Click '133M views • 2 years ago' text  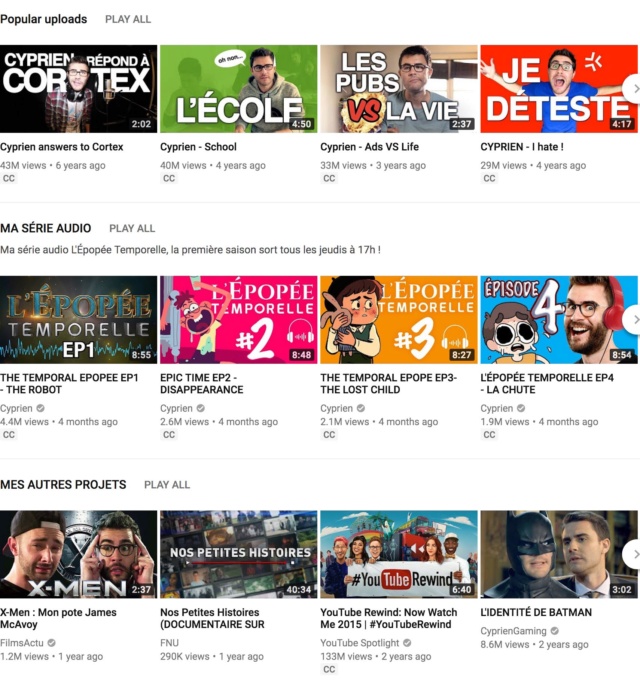coord(376,656)
